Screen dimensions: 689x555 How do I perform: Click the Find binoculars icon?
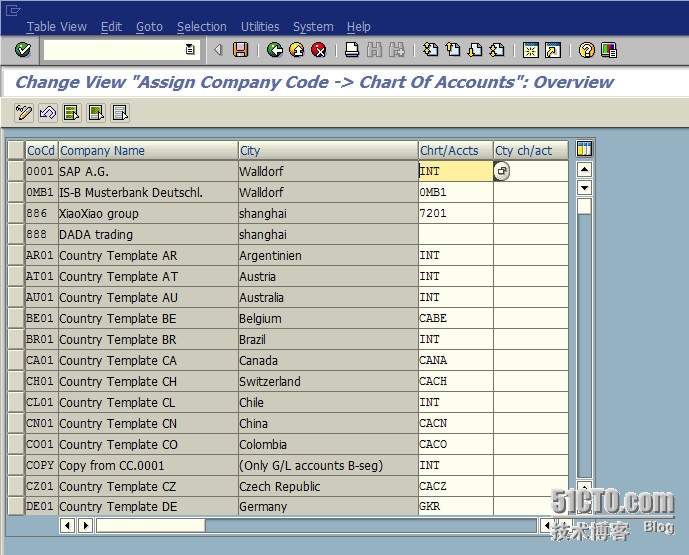pyautogui.click(x=374, y=50)
